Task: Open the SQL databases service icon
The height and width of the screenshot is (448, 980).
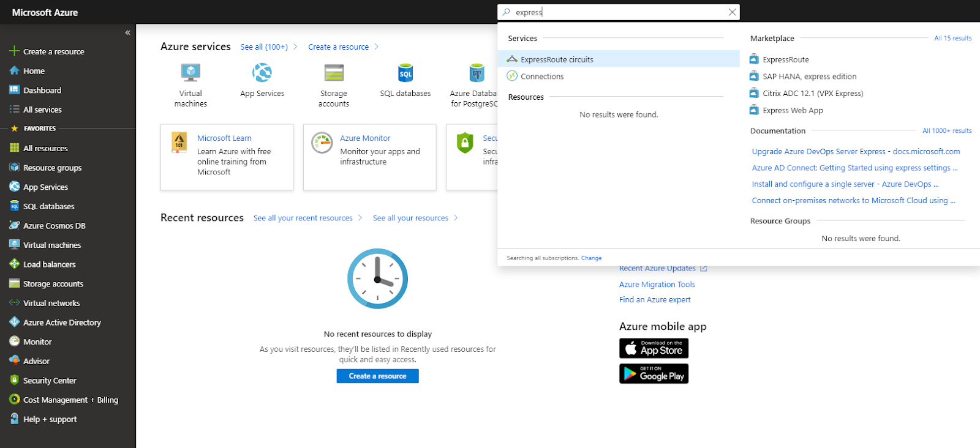Action: (x=405, y=73)
